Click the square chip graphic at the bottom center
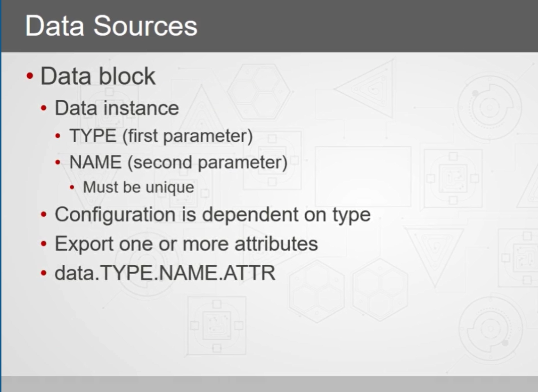The height and width of the screenshot is (392, 538). coord(217,326)
